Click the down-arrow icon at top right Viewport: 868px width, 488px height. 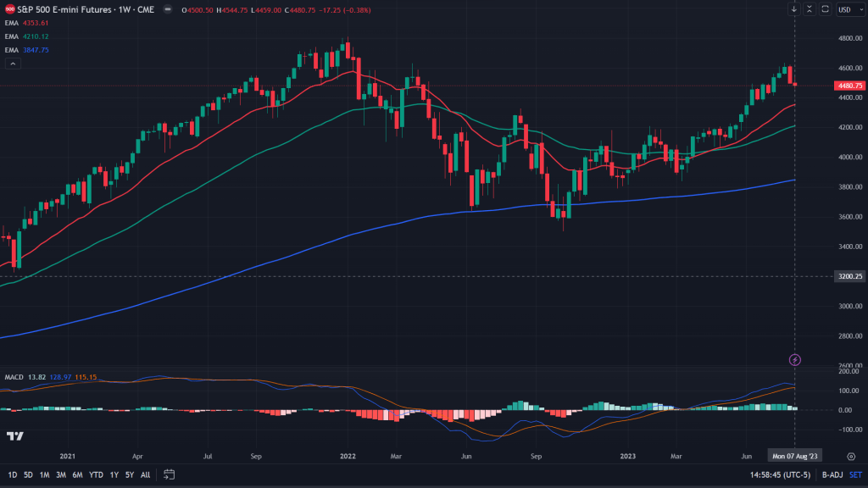(794, 9)
